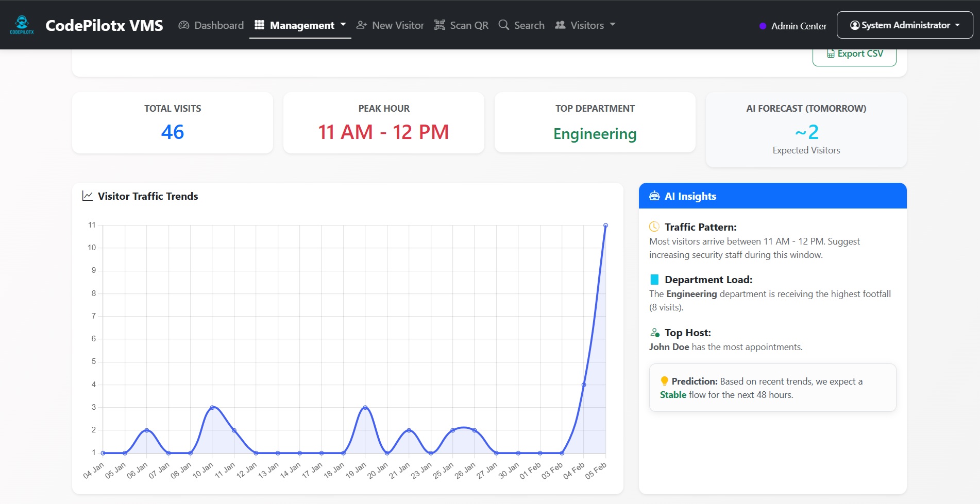Expand the Visitors dropdown caret

point(613,25)
